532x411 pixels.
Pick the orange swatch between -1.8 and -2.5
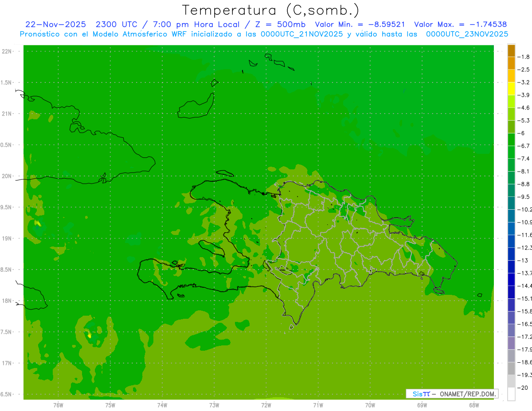pos(511,63)
